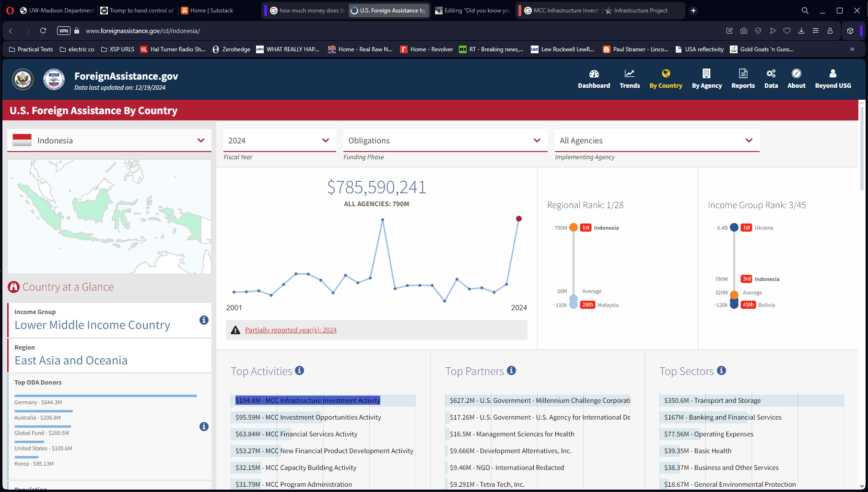Click the address bar URL field

[x=143, y=31]
